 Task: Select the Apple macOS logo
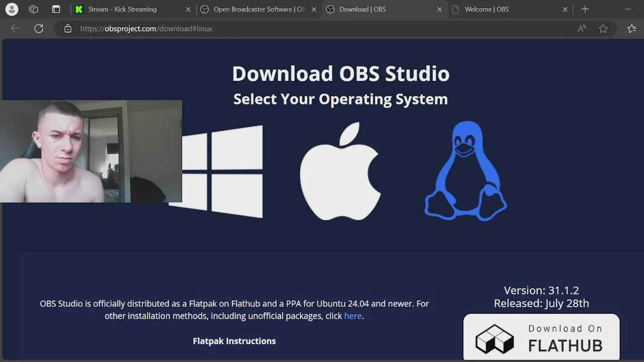[340, 171]
